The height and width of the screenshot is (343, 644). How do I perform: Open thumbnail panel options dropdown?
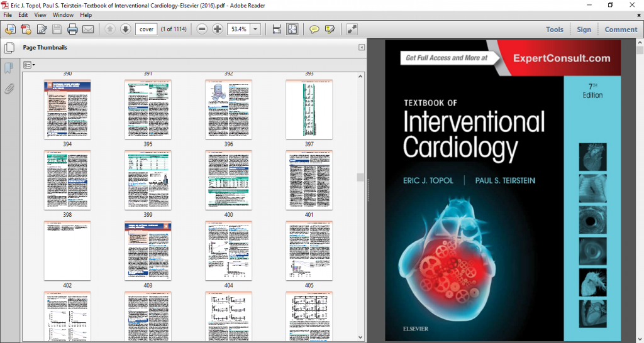pos(29,65)
